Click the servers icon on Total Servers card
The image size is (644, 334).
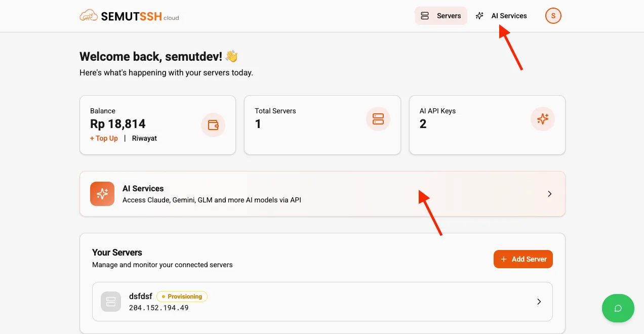[378, 118]
